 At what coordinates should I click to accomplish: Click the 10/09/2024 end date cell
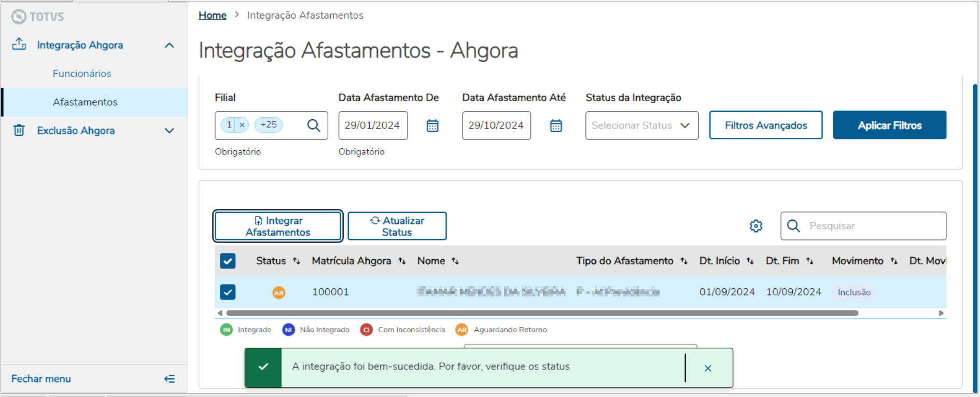(x=794, y=292)
